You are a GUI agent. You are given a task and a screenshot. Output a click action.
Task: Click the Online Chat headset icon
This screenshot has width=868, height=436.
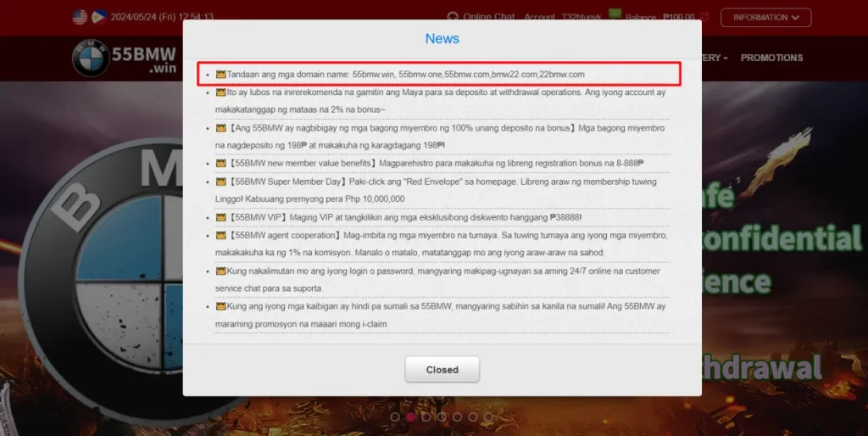tap(453, 17)
